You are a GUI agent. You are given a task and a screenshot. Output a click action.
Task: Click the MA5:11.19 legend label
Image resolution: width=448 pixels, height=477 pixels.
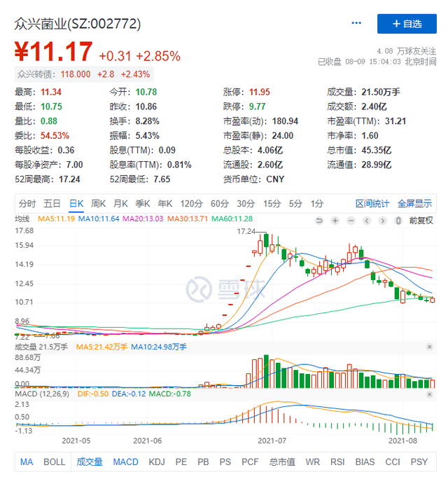coord(56,219)
